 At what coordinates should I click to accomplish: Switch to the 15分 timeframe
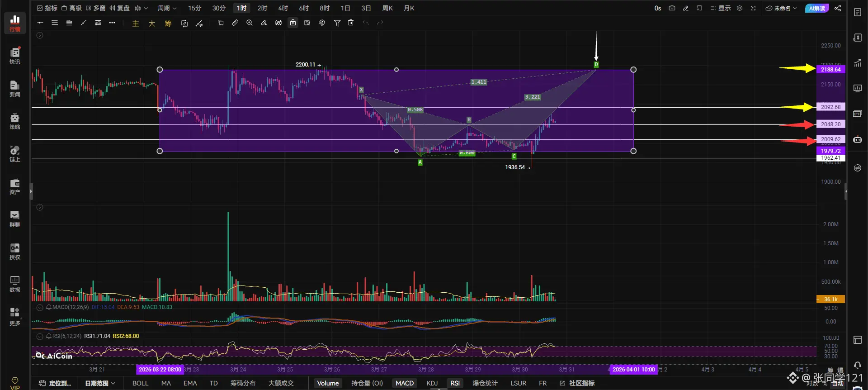point(195,8)
